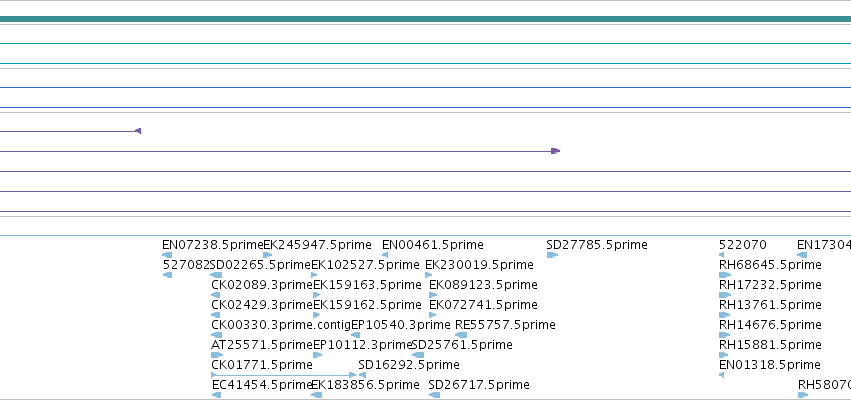Click the EK159162.5prime label

[x=367, y=305]
